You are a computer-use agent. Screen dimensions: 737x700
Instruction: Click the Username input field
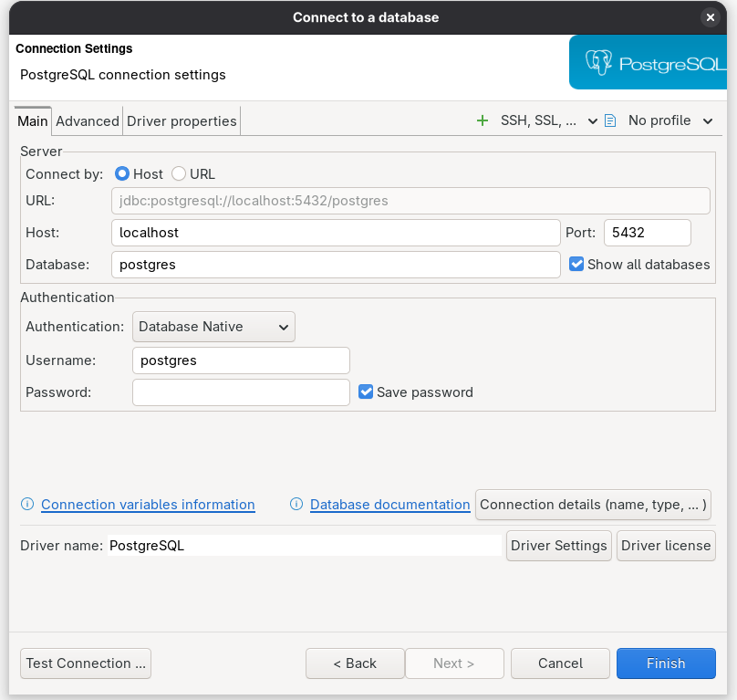coord(241,360)
